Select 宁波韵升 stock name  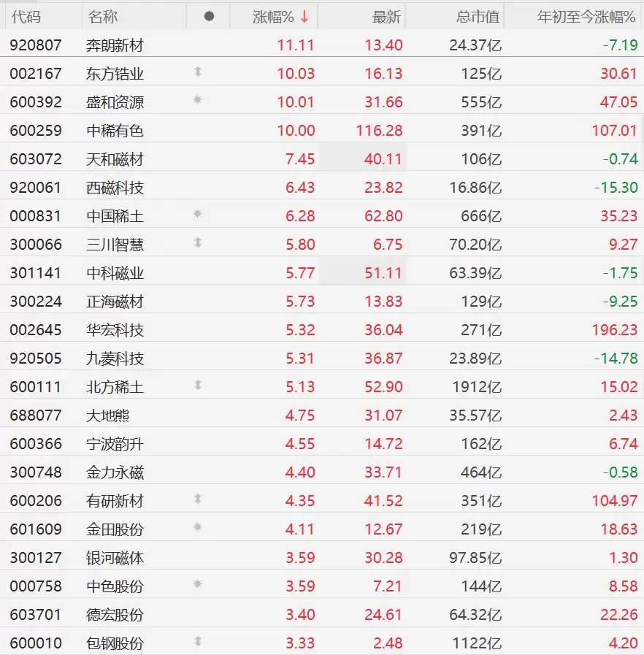[115, 444]
